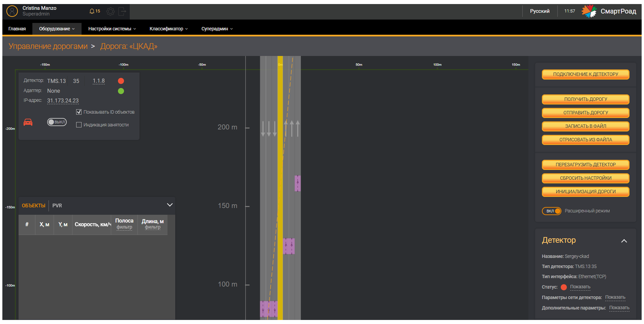
Task: Open the settings gear icon
Action: (110, 11)
